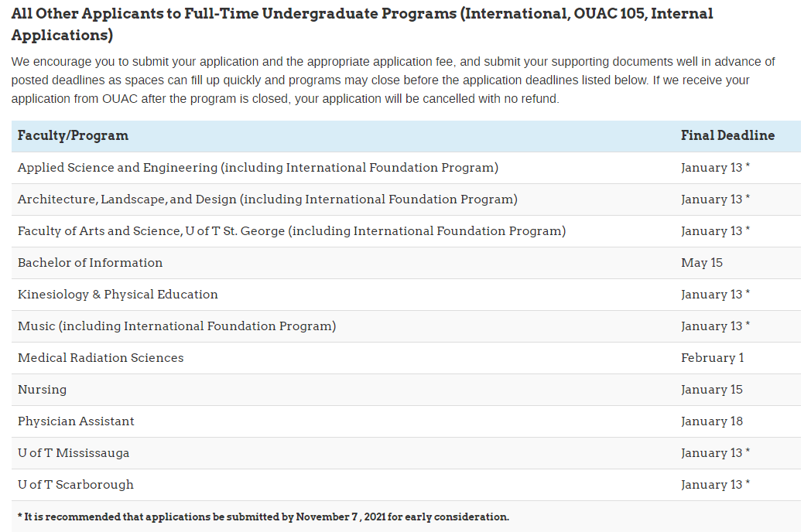This screenshot has height=532, width=811.
Task: Click 'Kinesiology & Physical Education' program name
Action: 118,295
